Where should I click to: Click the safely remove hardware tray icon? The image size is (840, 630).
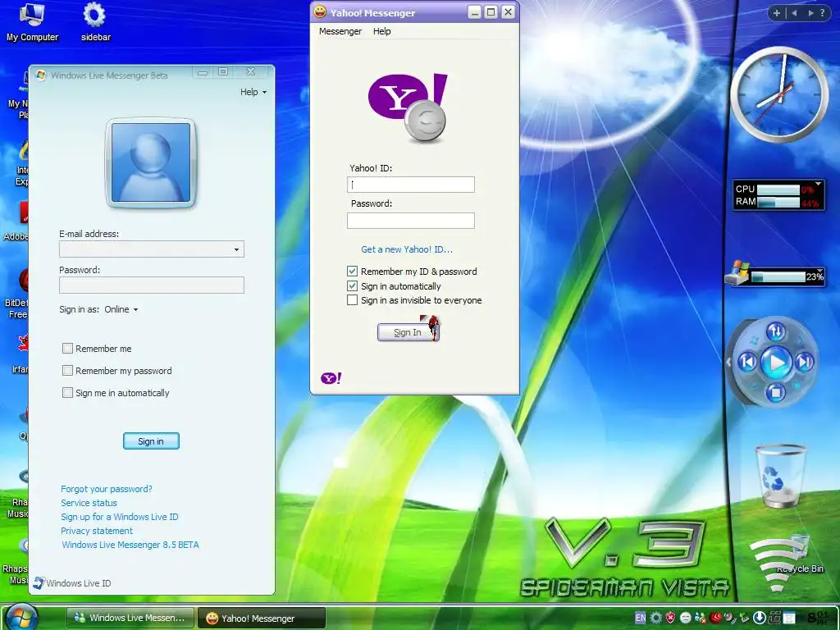point(744,618)
